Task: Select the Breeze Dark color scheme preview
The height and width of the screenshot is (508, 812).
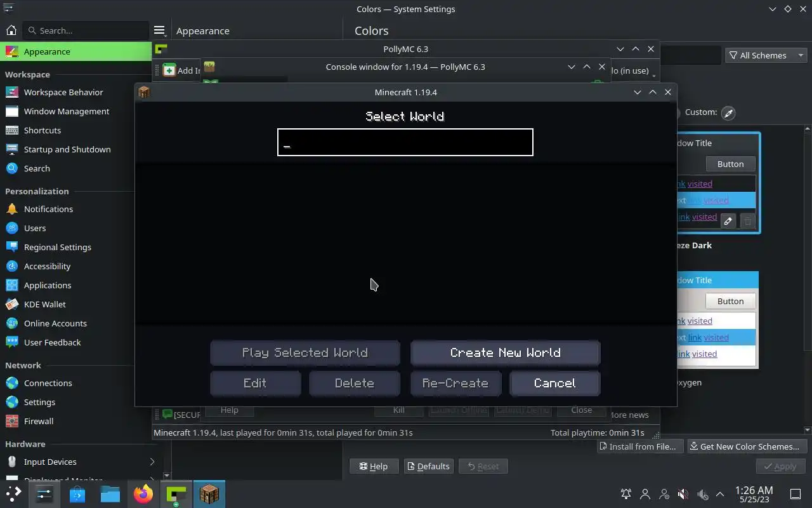Action: tap(718, 183)
